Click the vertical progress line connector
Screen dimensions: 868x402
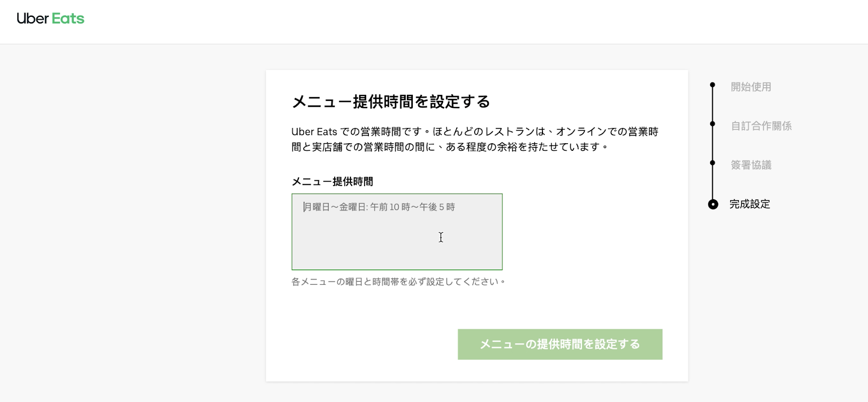pyautogui.click(x=712, y=144)
